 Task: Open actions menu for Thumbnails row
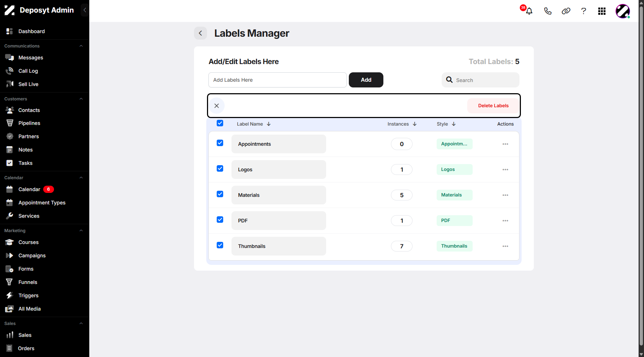pos(505,246)
